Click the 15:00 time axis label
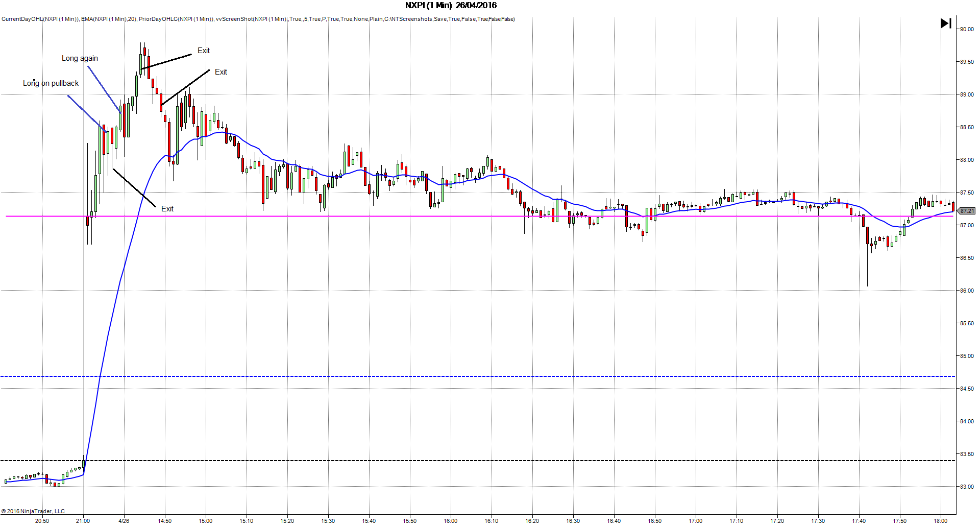The height and width of the screenshot is (528, 980). 206,521
